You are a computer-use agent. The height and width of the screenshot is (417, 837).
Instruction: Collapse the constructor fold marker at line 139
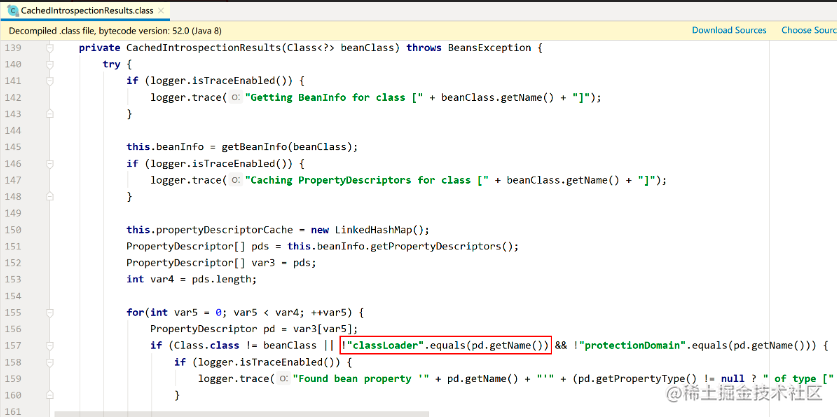tap(50, 48)
